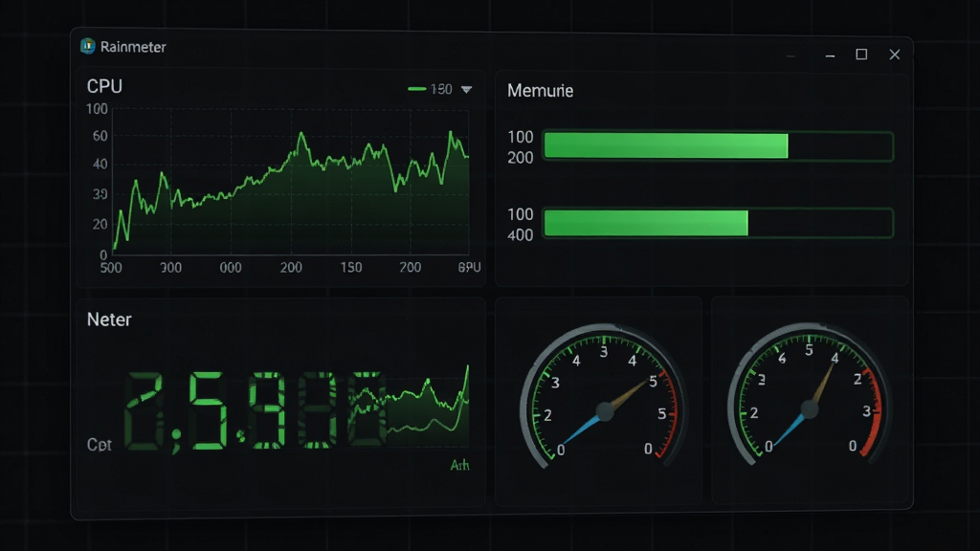Click the right gauge dial center hub
The height and width of the screenshot is (551, 980).
pos(810,409)
